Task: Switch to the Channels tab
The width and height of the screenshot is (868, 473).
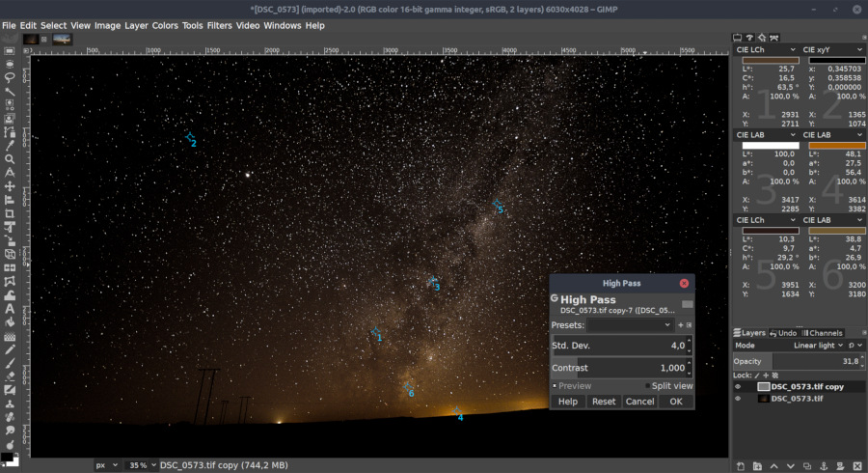Action: 823,333
